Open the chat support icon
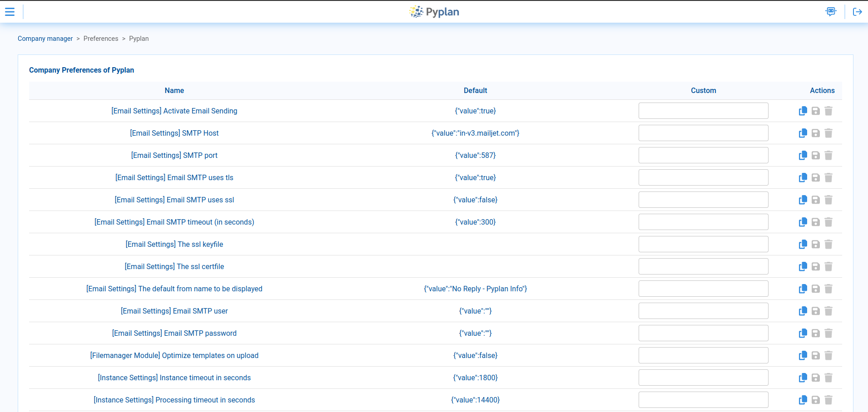This screenshot has height=412, width=868. [x=831, y=12]
